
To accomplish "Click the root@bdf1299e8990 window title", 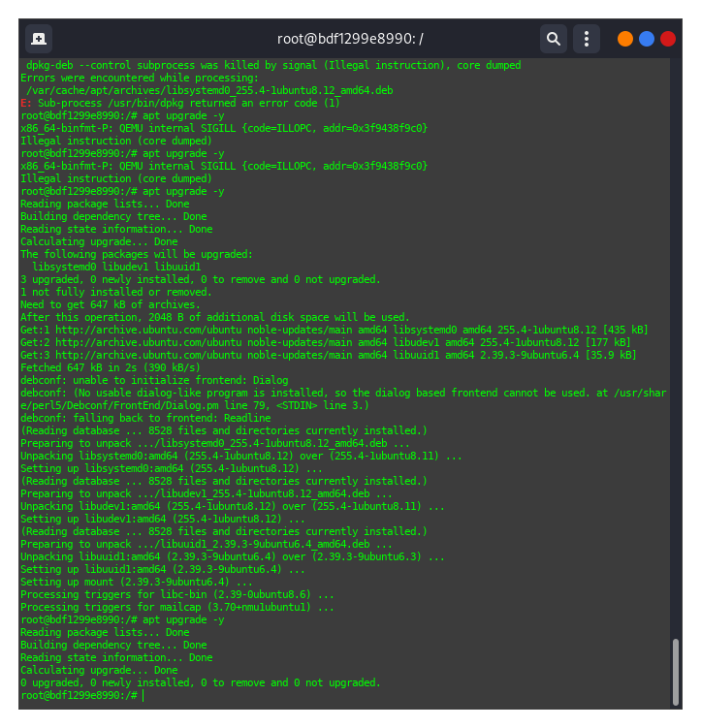I will 350,39.
